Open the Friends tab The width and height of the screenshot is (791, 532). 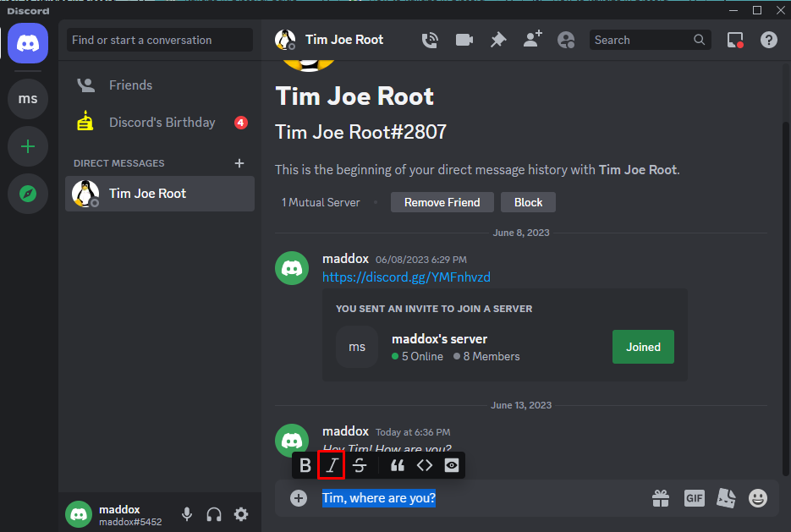click(x=160, y=85)
